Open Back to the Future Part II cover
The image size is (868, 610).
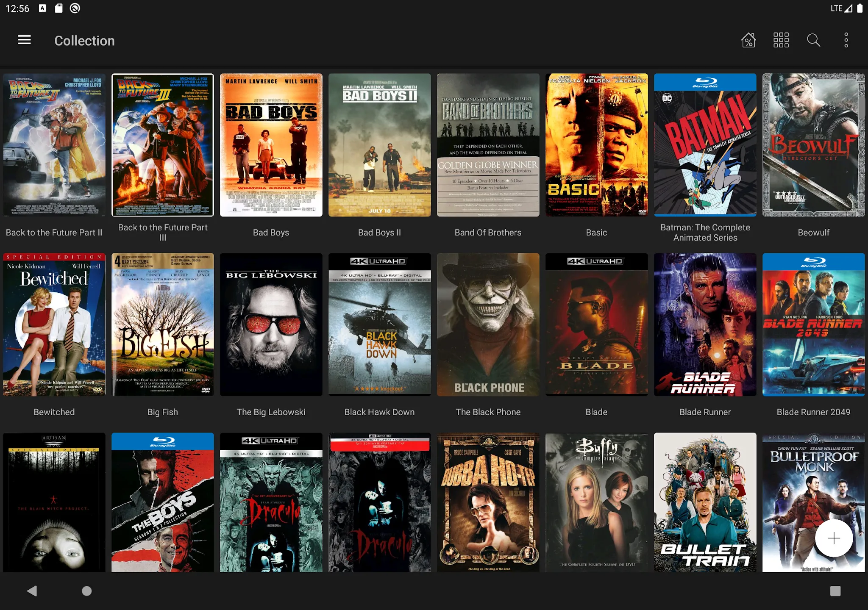[54, 145]
